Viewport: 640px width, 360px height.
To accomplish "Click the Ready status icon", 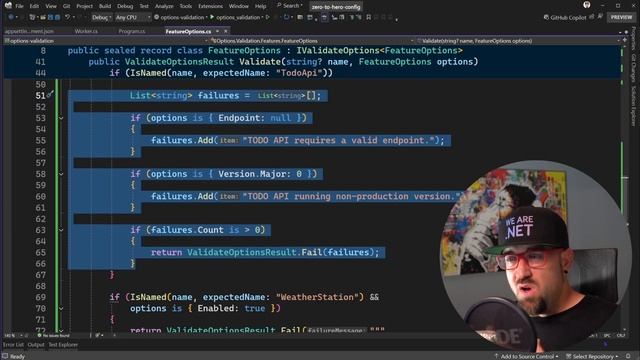I will point(5,356).
